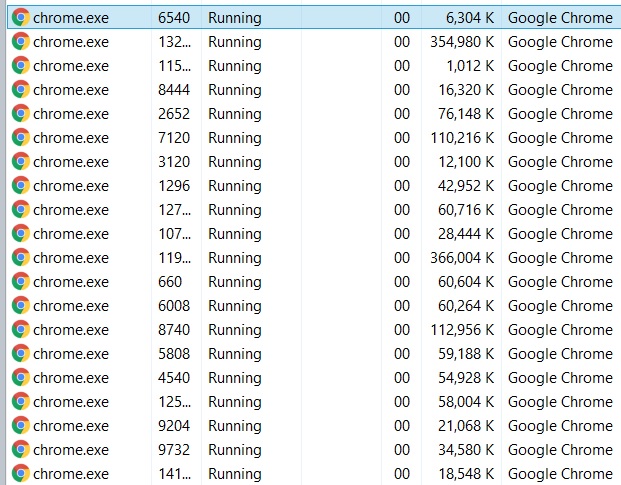The image size is (621, 485).
Task: Click memory value 354,980 K
Action: tap(462, 42)
